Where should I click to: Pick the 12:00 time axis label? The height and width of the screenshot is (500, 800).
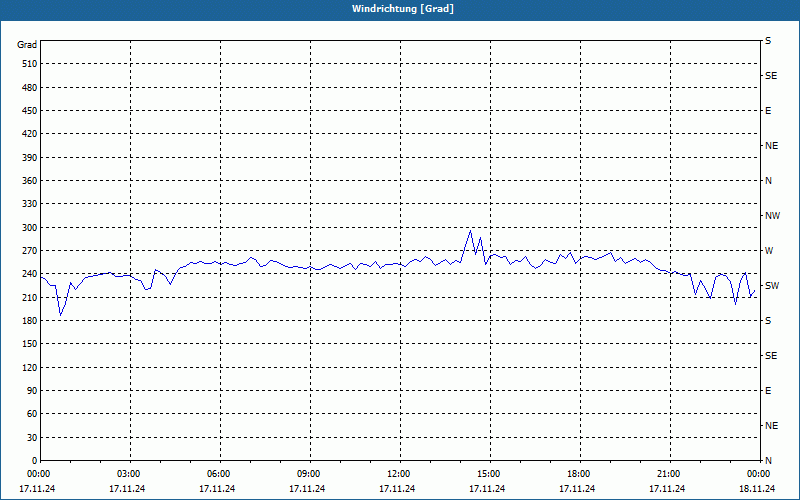400,474
